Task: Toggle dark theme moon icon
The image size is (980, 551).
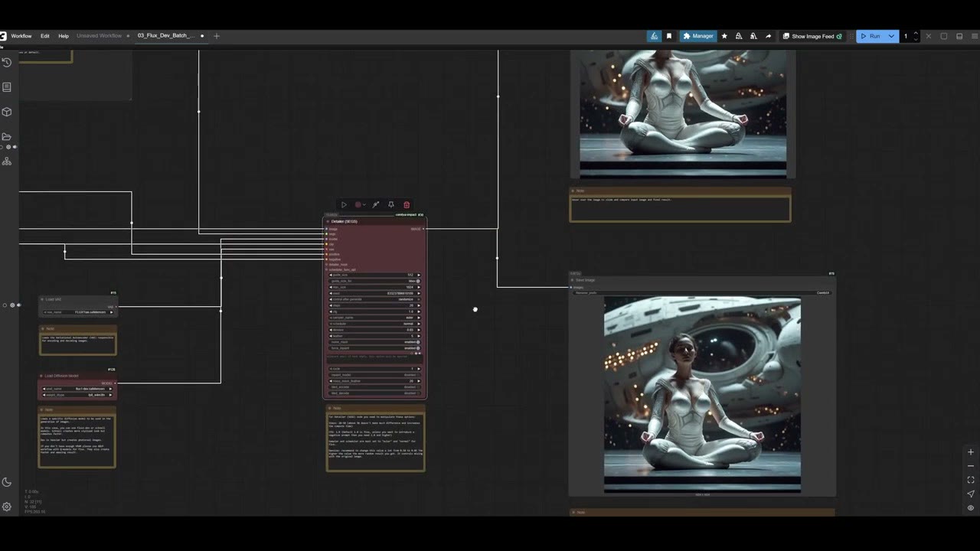Action: point(7,481)
